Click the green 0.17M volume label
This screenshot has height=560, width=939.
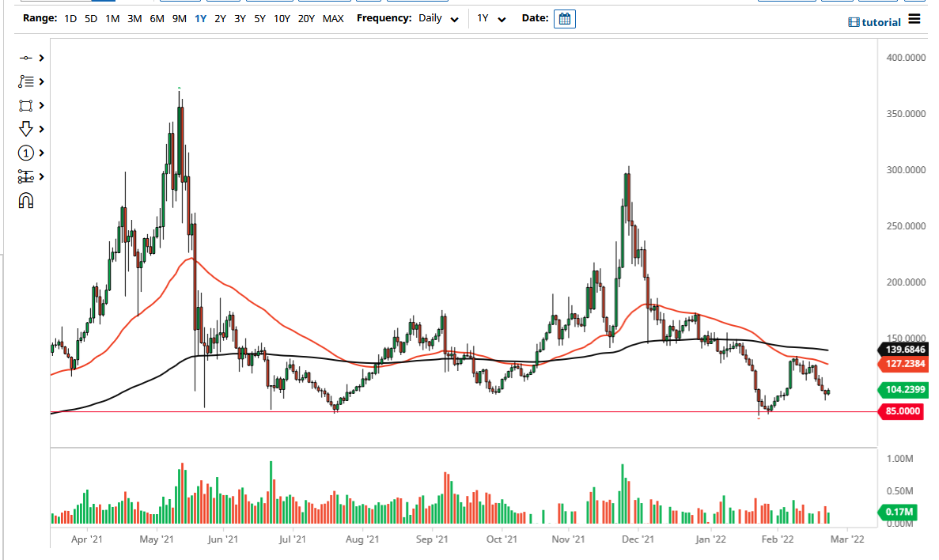pyautogui.click(x=901, y=513)
